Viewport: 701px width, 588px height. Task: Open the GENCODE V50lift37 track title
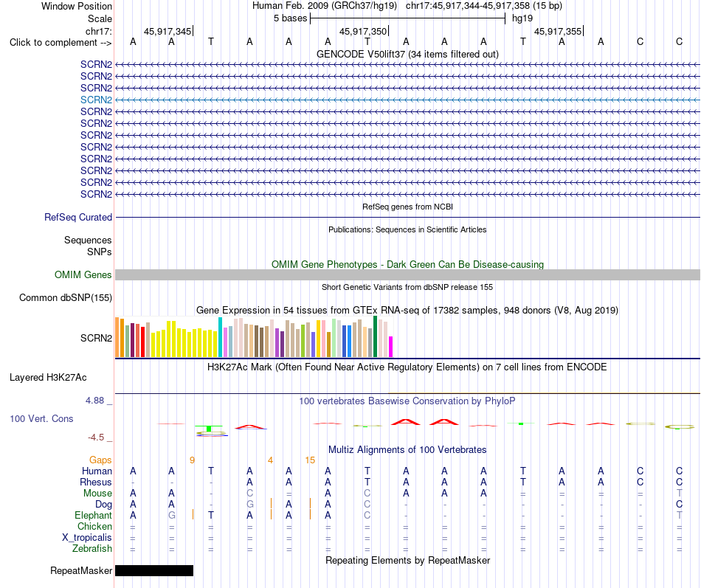(x=407, y=54)
